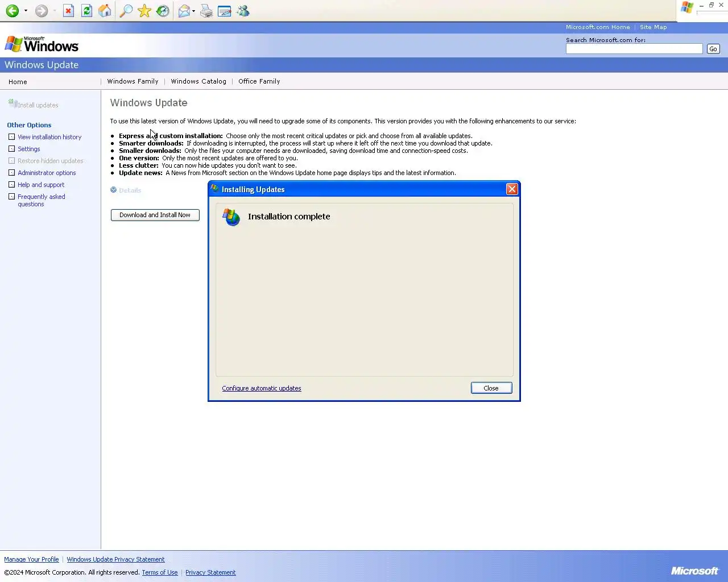This screenshot has height=582, width=728.
Task: Open the footer Privacy Statement link
Action: click(x=210, y=572)
